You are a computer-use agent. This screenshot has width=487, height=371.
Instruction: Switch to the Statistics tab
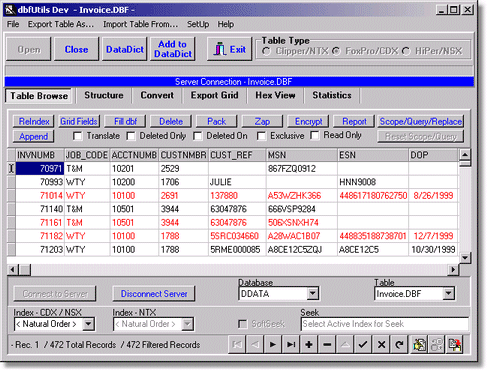coord(332,95)
